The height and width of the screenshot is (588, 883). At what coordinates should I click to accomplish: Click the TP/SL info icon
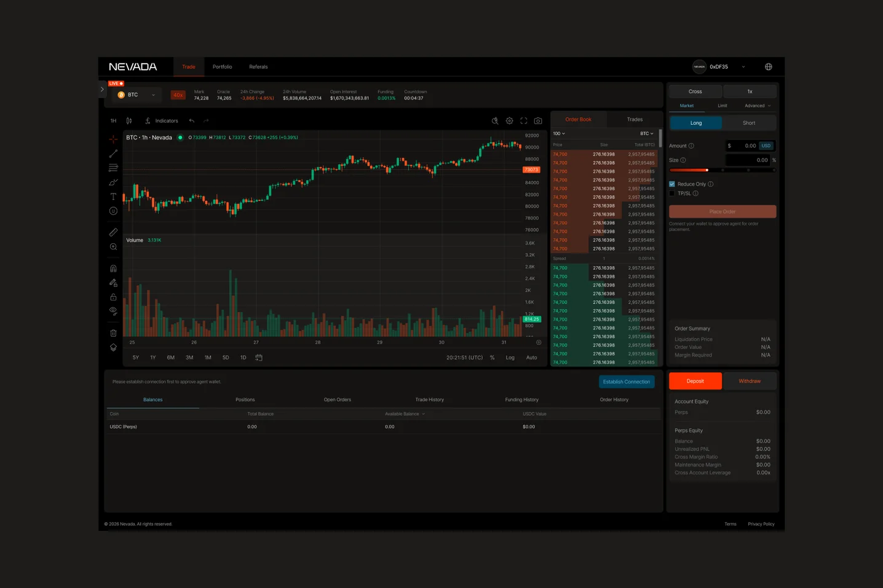click(x=695, y=194)
